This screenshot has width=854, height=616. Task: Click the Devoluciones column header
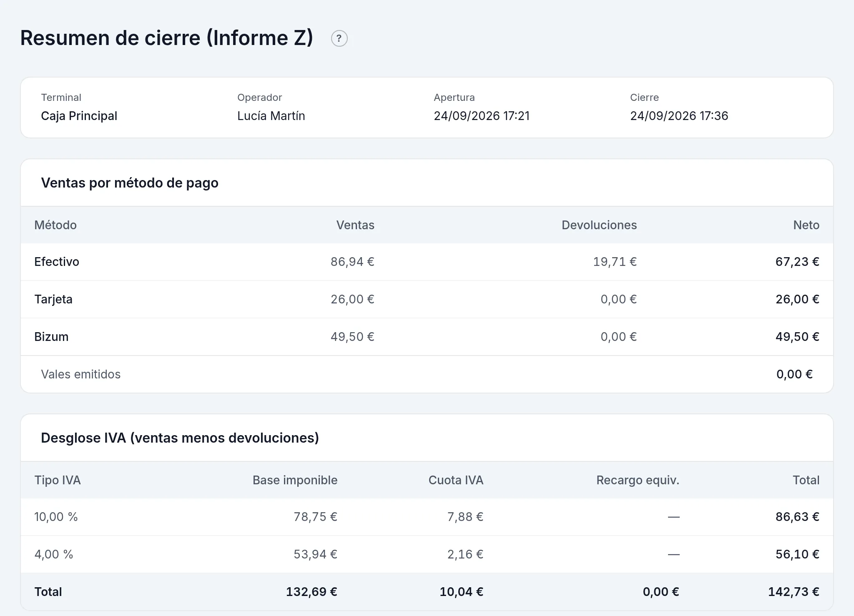coord(599,225)
